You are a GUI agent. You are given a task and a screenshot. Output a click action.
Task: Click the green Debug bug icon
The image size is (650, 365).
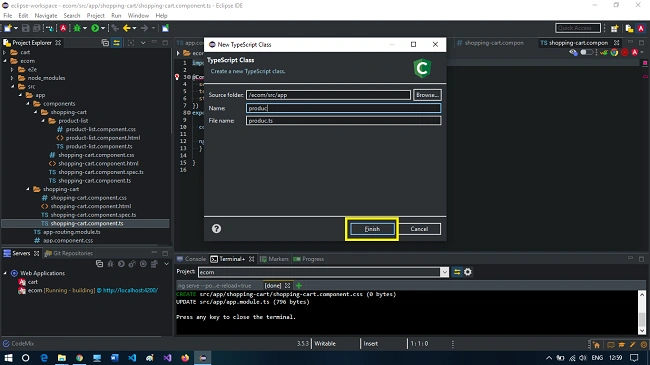(x=77, y=28)
